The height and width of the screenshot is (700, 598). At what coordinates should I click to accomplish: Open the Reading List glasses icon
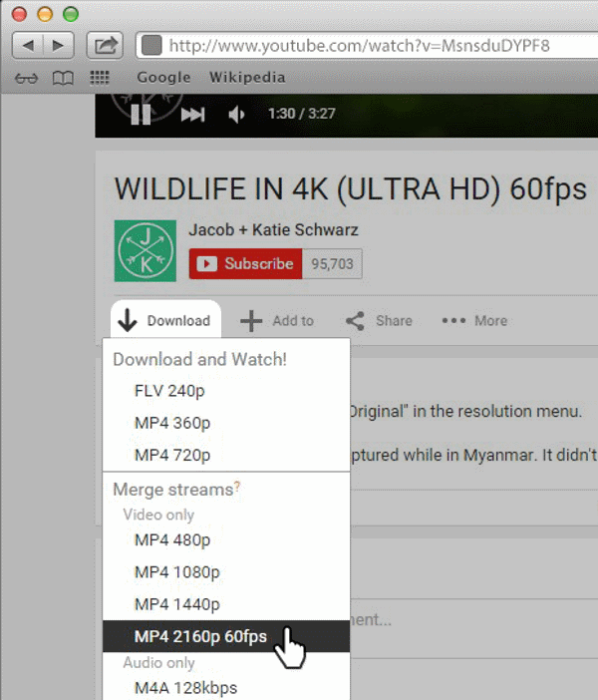26,78
